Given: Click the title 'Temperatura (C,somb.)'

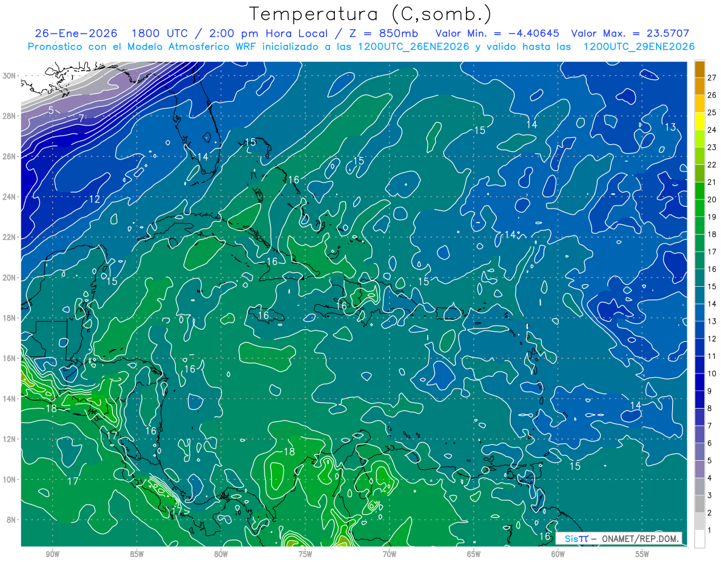Looking at the screenshot, I should [x=371, y=15].
